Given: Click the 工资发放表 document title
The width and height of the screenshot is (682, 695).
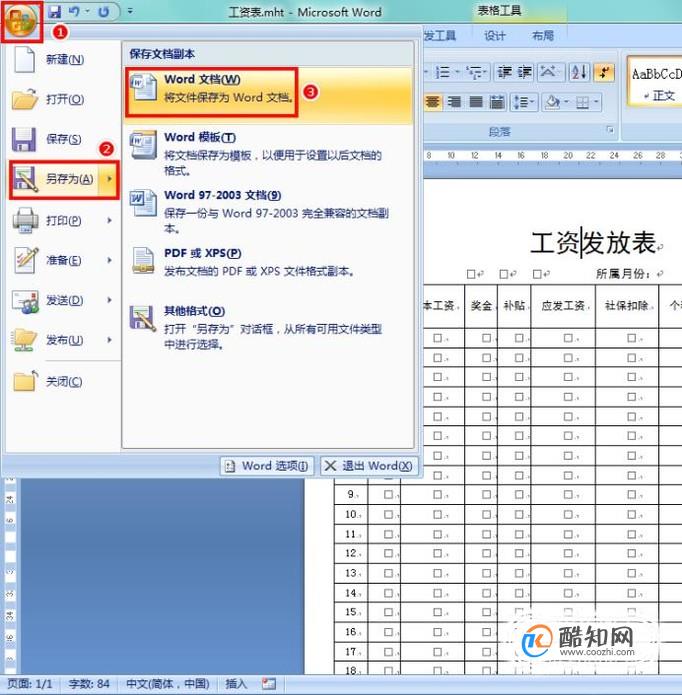Looking at the screenshot, I should tap(593, 243).
